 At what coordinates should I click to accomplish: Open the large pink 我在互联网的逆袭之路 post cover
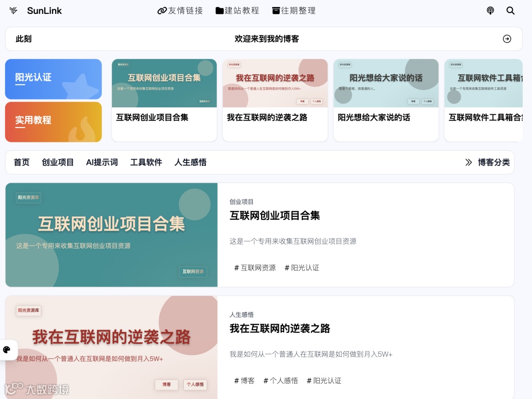(111, 347)
